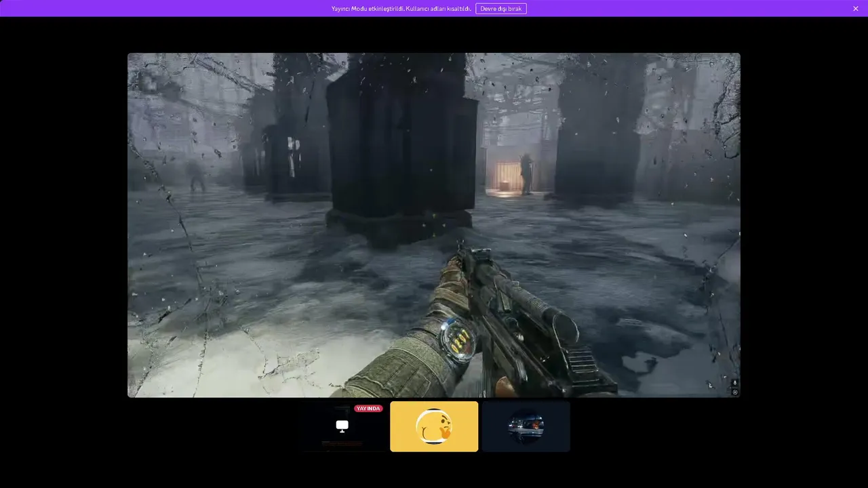The width and height of the screenshot is (868, 488).
Task: Select the yellow thinking-emoji participant tile
Action: [x=434, y=426]
